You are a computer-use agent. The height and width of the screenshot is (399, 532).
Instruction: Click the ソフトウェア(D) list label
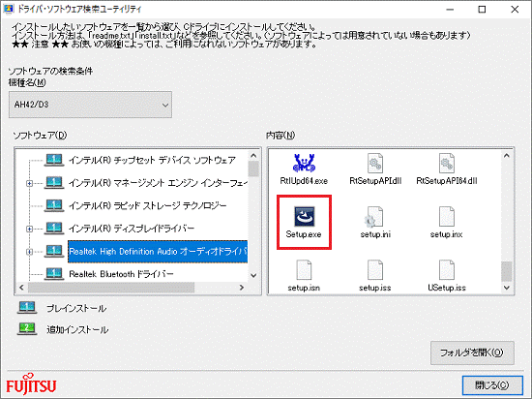tap(40, 136)
